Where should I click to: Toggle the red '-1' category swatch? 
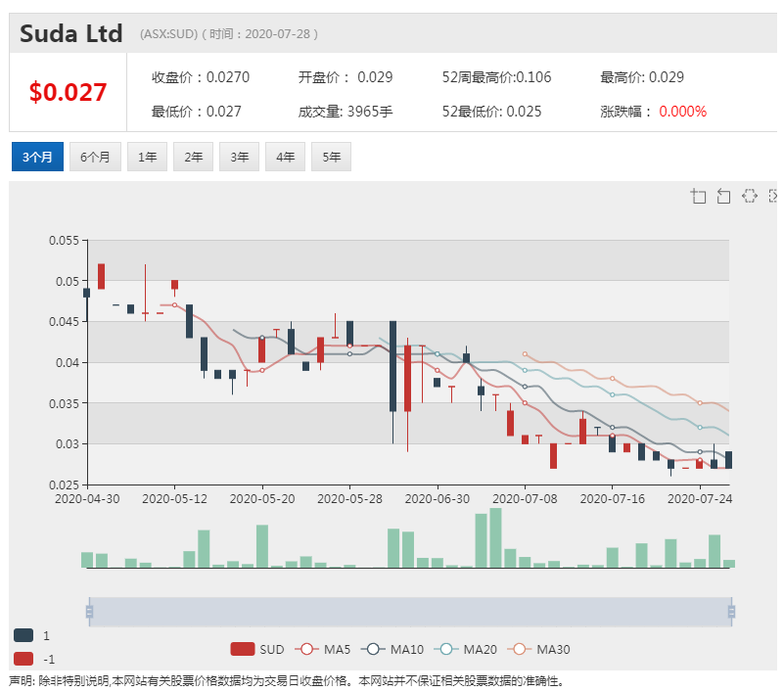[23, 659]
